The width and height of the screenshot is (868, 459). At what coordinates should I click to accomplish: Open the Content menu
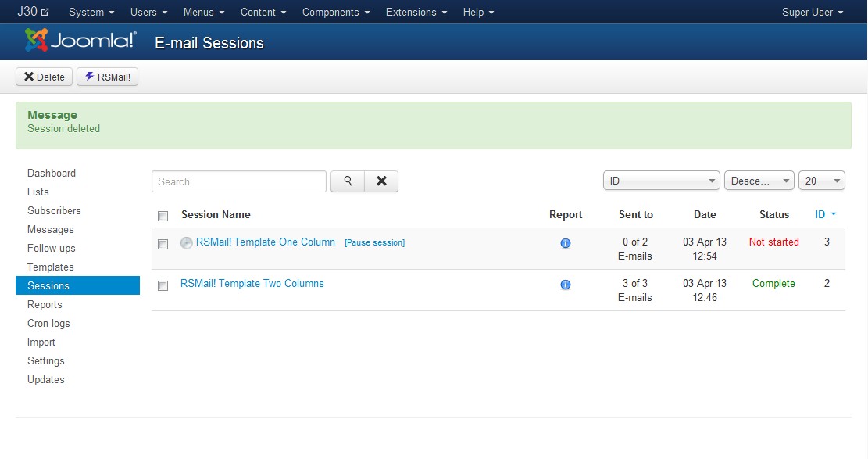pos(263,12)
